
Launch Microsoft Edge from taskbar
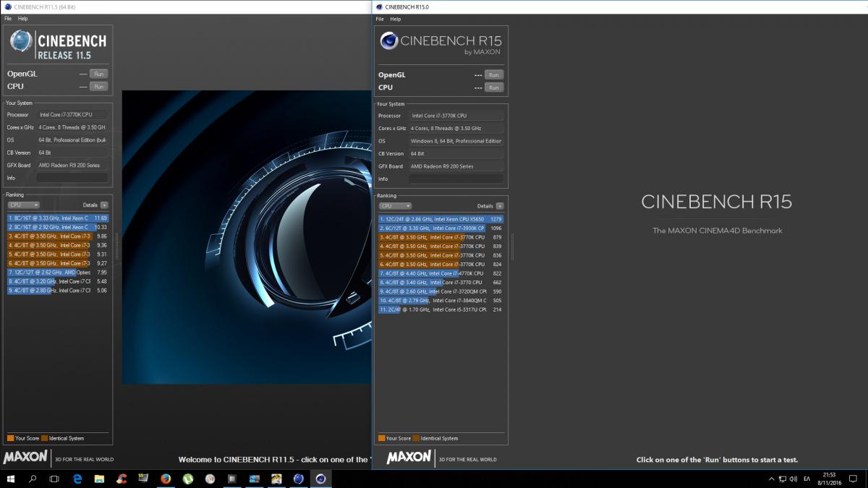(77, 479)
